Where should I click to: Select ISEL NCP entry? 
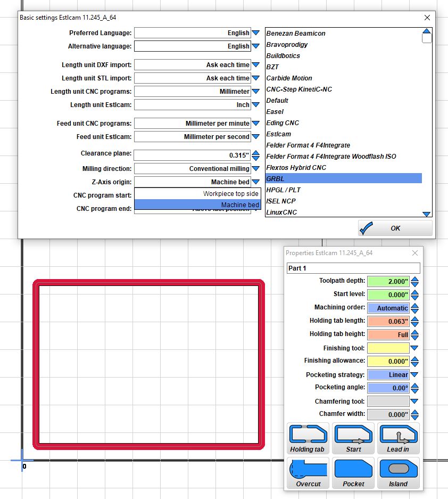(344, 201)
